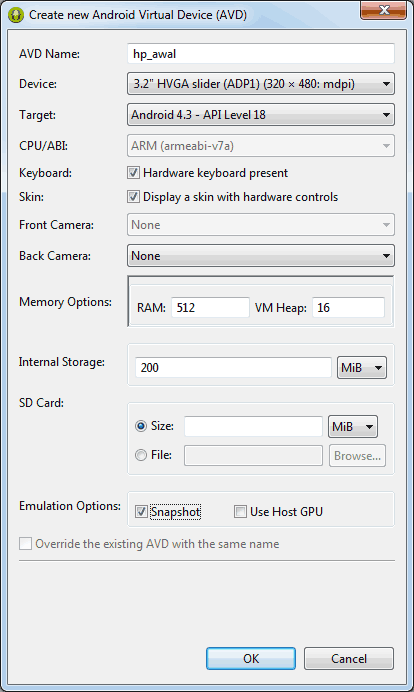This screenshot has height=692, width=414.
Task: Toggle Hardware keyboard present checkbox
Action: pyautogui.click(x=133, y=173)
